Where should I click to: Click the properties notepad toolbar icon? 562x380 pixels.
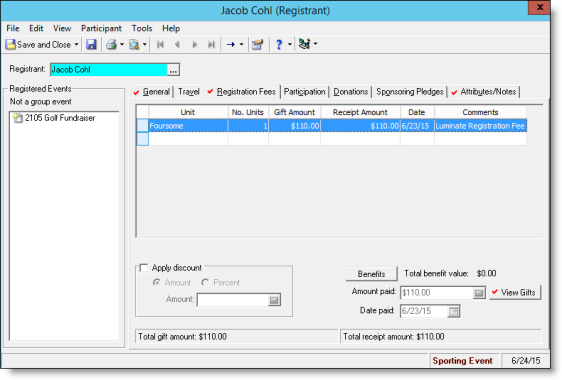[257, 44]
